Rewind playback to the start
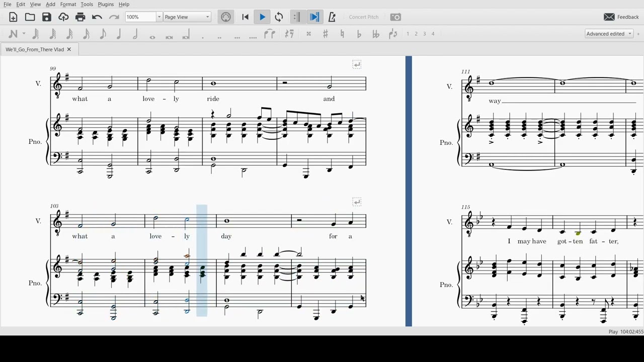The width and height of the screenshot is (644, 362). [246, 17]
